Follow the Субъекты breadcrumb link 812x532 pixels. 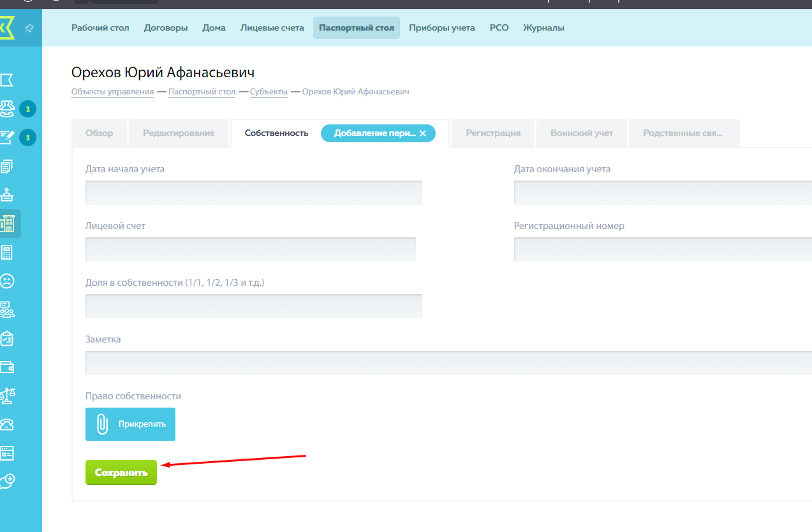pyautogui.click(x=269, y=92)
